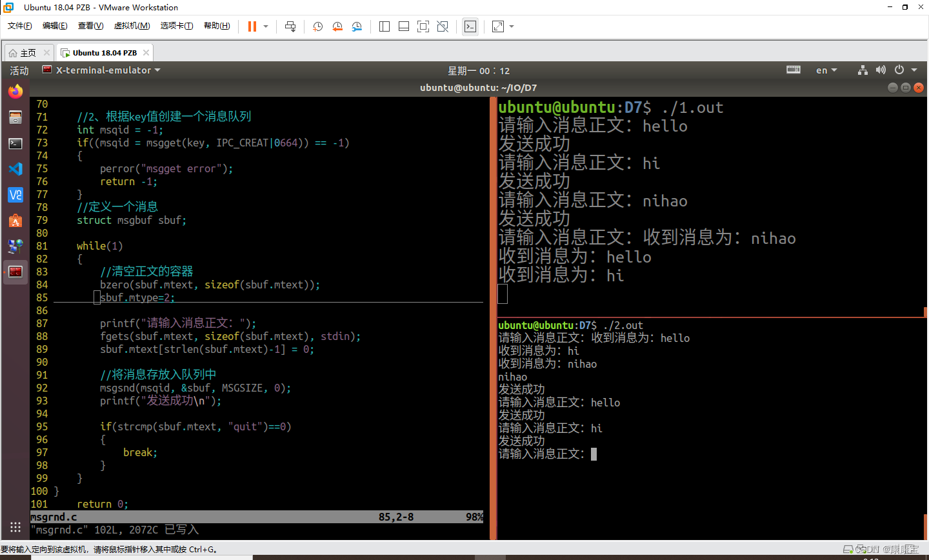This screenshot has height=560, width=929.
Task: Open the 查看(V) menu
Action: [90, 26]
